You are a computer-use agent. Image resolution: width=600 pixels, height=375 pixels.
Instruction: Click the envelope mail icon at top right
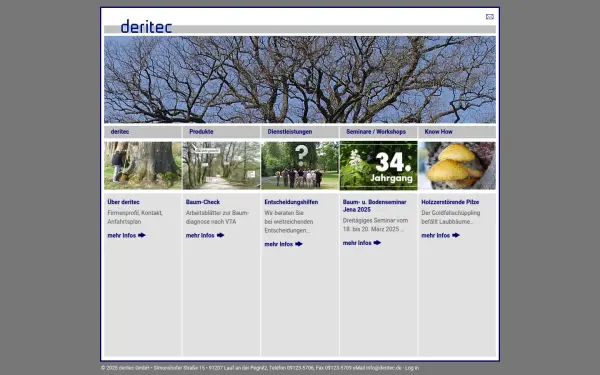pyautogui.click(x=489, y=17)
